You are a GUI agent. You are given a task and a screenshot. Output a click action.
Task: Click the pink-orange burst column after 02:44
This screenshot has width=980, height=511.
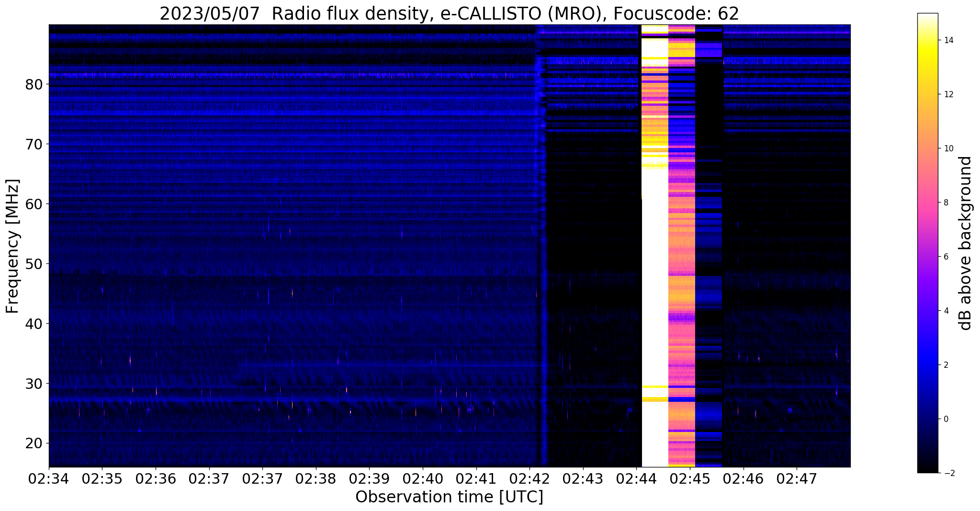pyautogui.click(x=681, y=246)
